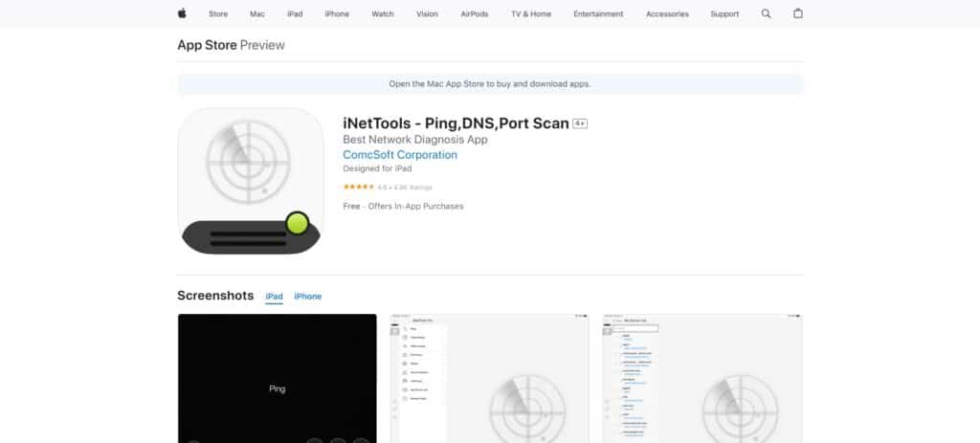Open the search magnifier icon
The image size is (980, 443).
click(x=766, y=13)
